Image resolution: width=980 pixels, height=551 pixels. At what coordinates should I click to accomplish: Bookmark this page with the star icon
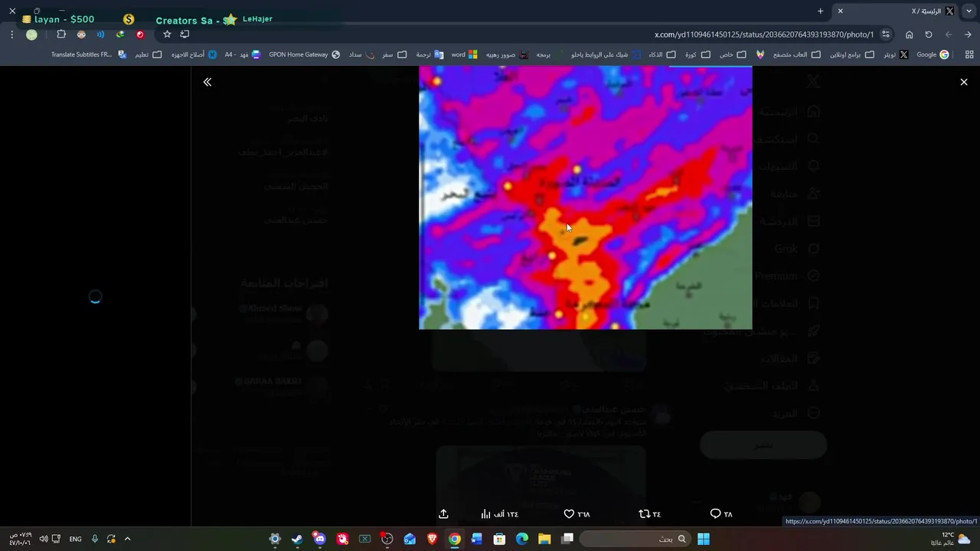pos(167,34)
